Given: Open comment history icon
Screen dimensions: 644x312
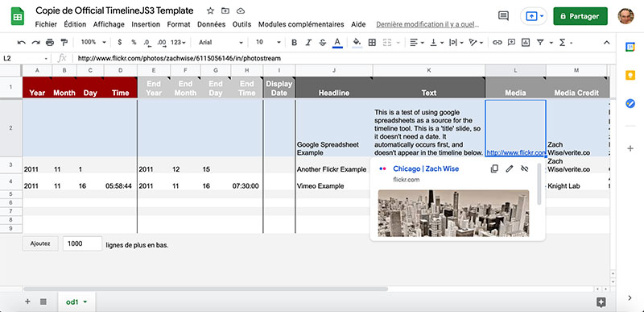Looking at the screenshot, I should pos(503,16).
